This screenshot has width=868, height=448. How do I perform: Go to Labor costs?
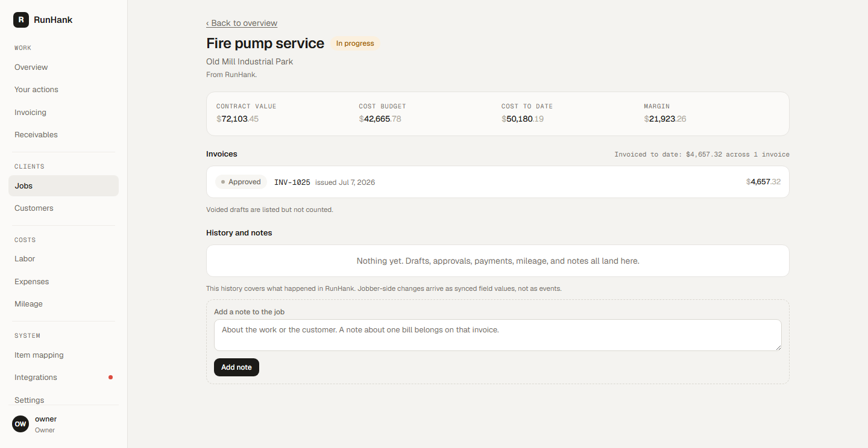coord(63,259)
